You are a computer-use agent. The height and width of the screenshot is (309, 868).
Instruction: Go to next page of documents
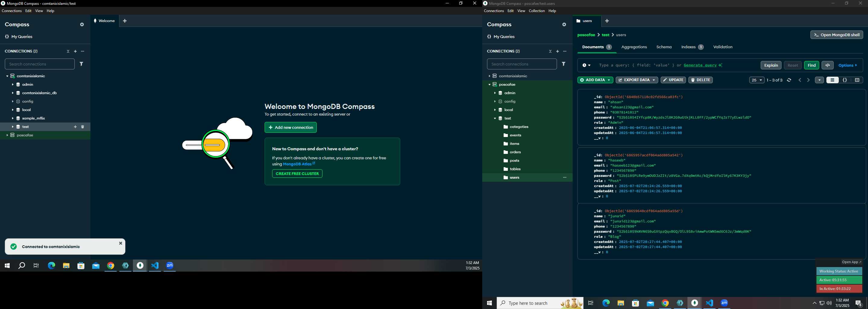pyautogui.click(x=808, y=80)
